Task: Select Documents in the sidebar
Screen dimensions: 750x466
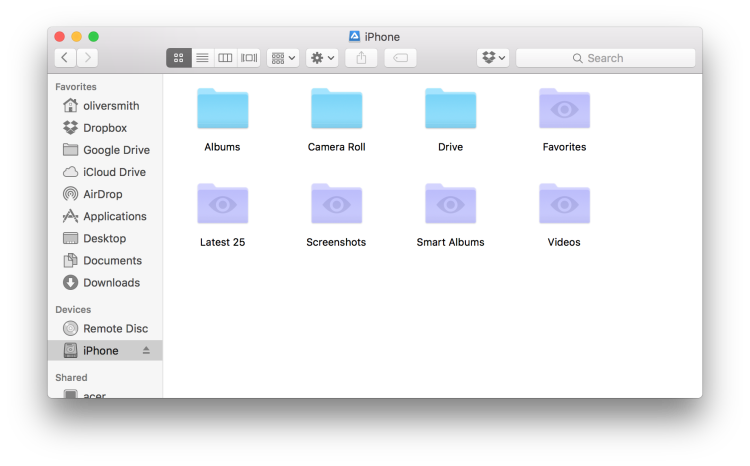Action: 105,260
